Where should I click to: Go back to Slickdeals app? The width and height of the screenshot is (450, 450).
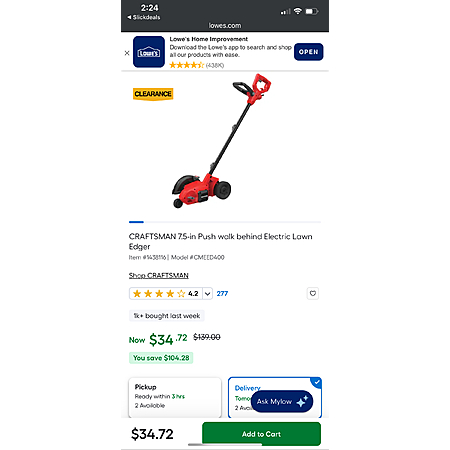[144, 17]
